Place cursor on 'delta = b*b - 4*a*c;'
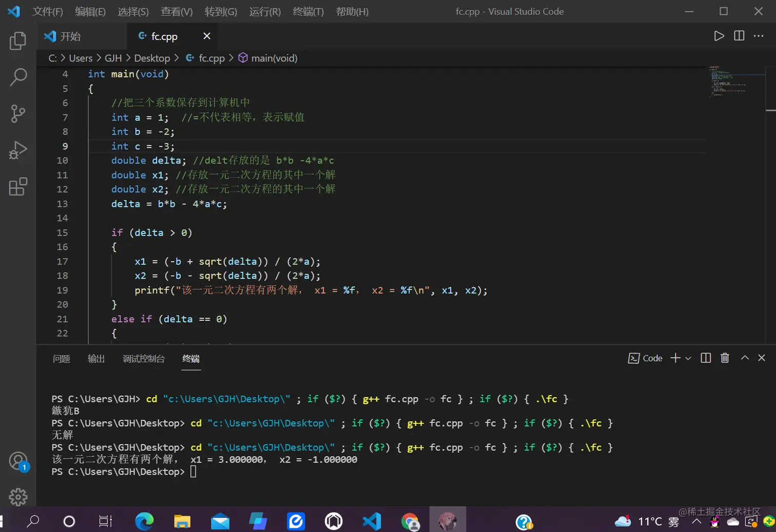Image resolution: width=776 pixels, height=532 pixels. (169, 204)
